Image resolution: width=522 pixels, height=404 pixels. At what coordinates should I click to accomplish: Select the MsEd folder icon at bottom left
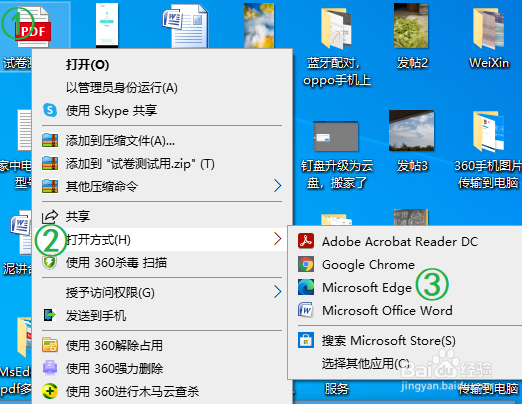tap(24, 337)
